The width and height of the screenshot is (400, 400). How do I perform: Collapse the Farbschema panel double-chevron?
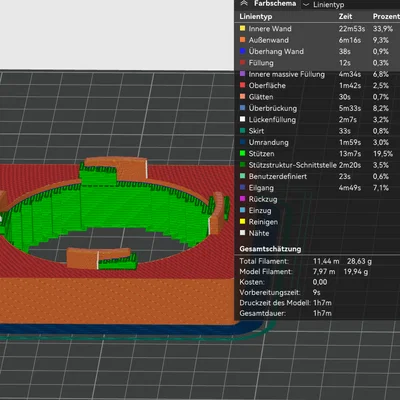pos(244,3)
